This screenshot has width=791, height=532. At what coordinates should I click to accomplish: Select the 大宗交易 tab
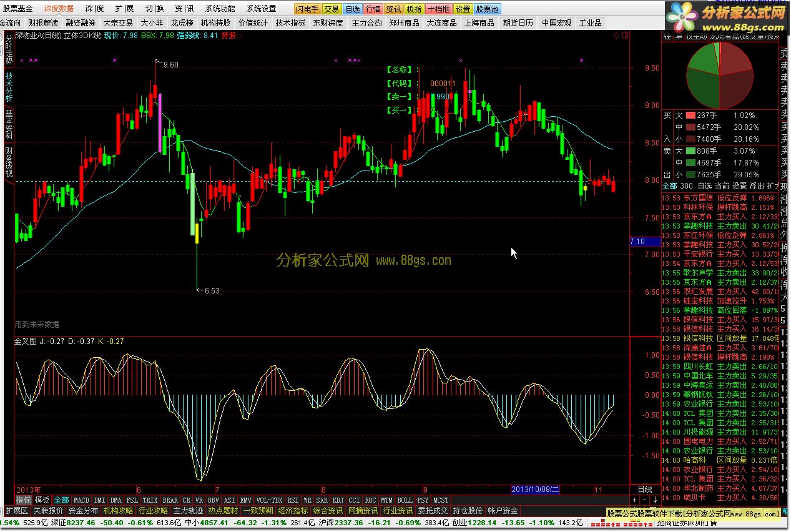(118, 22)
